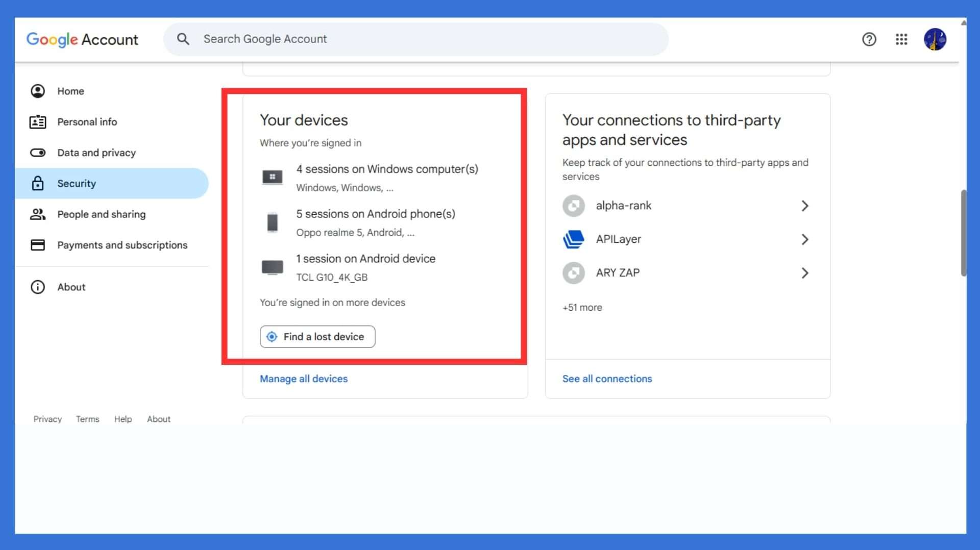Click the target icon in Find a lost device
The height and width of the screenshot is (550, 980).
click(x=272, y=337)
